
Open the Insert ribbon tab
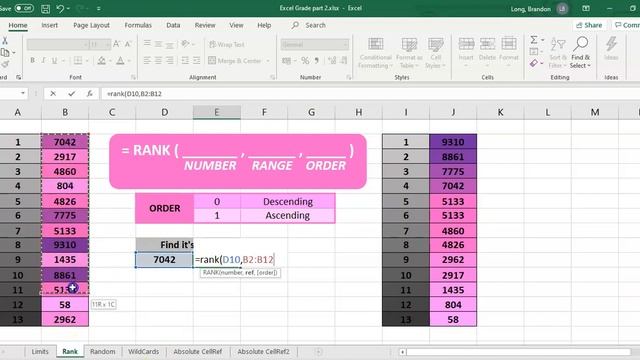pos(49,25)
